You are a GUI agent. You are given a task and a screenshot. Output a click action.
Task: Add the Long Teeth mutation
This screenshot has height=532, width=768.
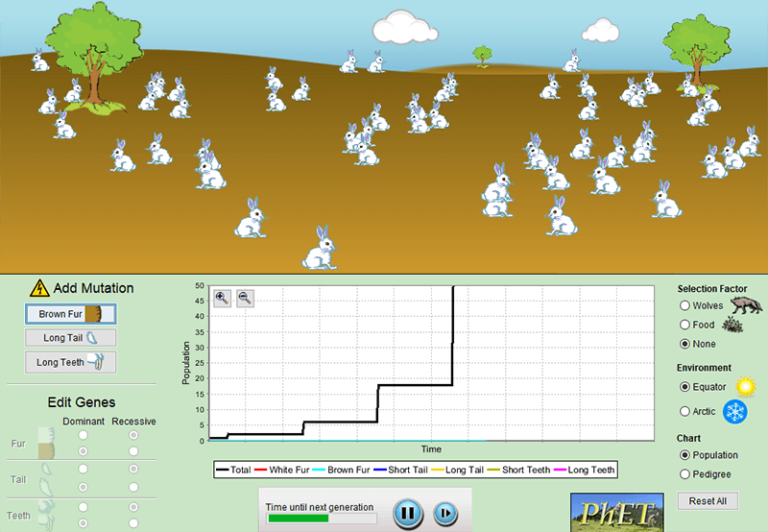click(70, 362)
